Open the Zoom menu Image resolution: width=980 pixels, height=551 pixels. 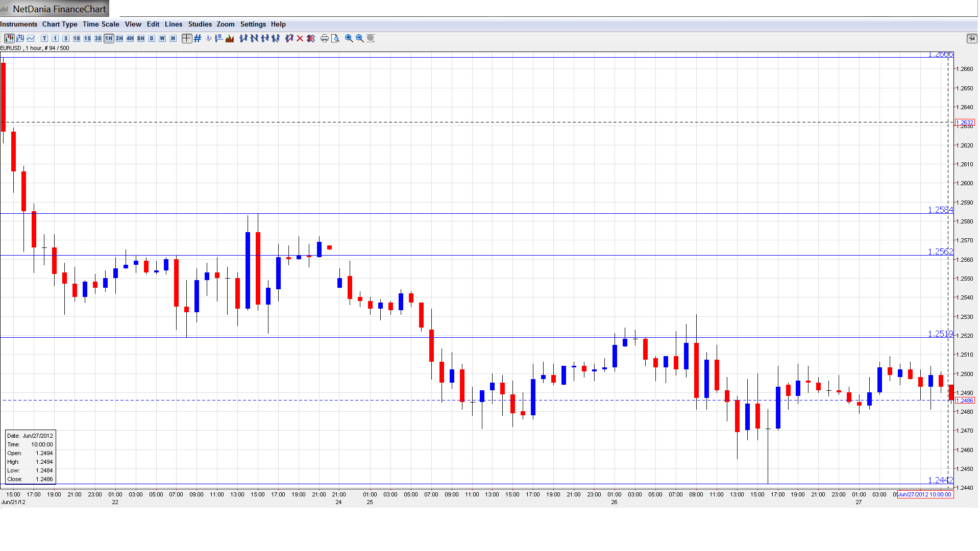coord(226,24)
